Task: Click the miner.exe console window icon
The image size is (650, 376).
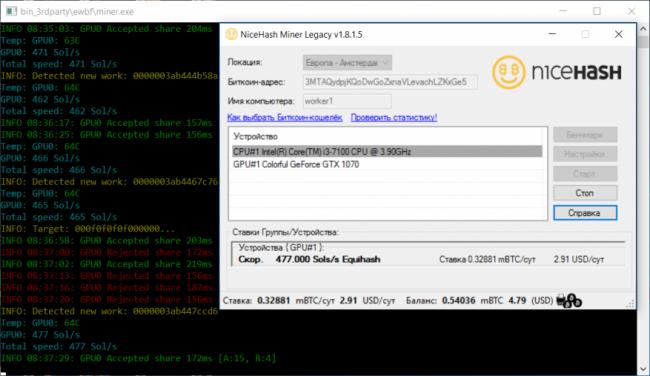Action: tap(11, 11)
